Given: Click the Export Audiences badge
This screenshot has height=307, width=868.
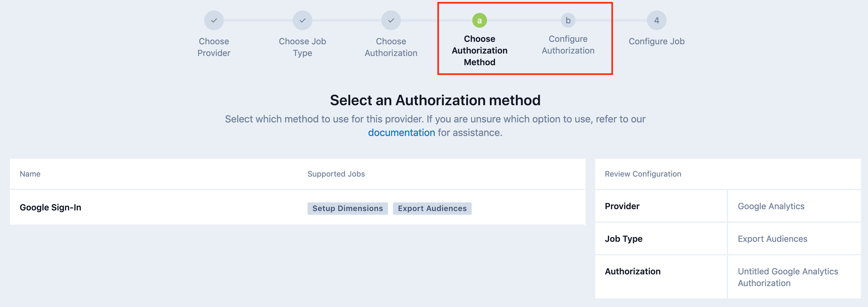Looking at the screenshot, I should click(432, 208).
